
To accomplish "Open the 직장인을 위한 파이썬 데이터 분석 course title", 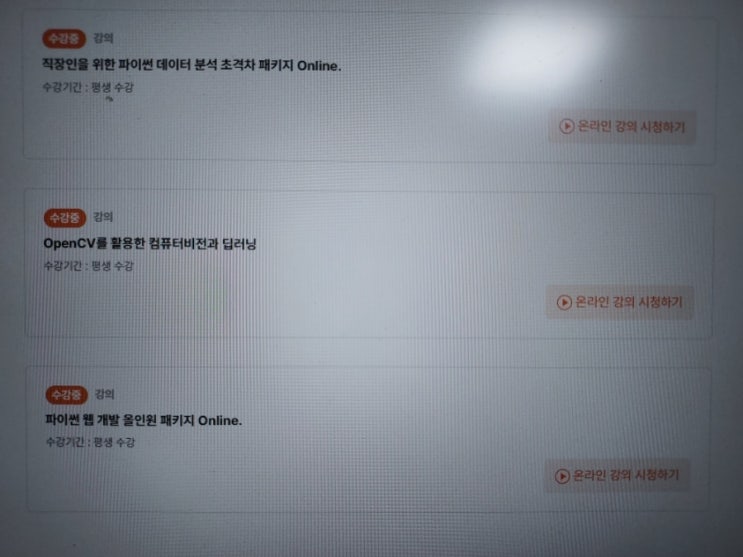I will tap(191, 65).
